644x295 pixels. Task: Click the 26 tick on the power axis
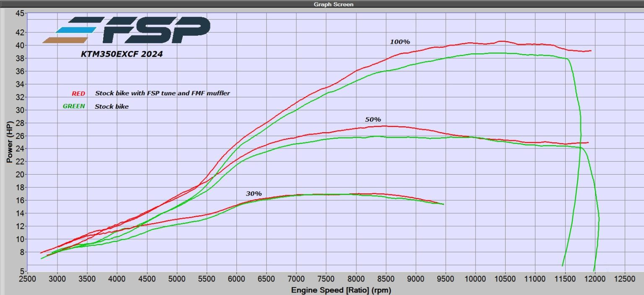tap(20, 136)
